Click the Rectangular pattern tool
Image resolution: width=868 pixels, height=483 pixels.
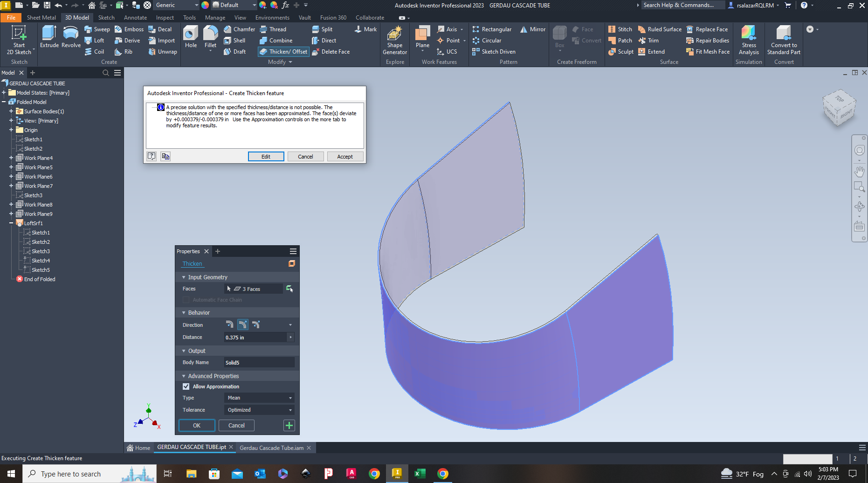[492, 29]
